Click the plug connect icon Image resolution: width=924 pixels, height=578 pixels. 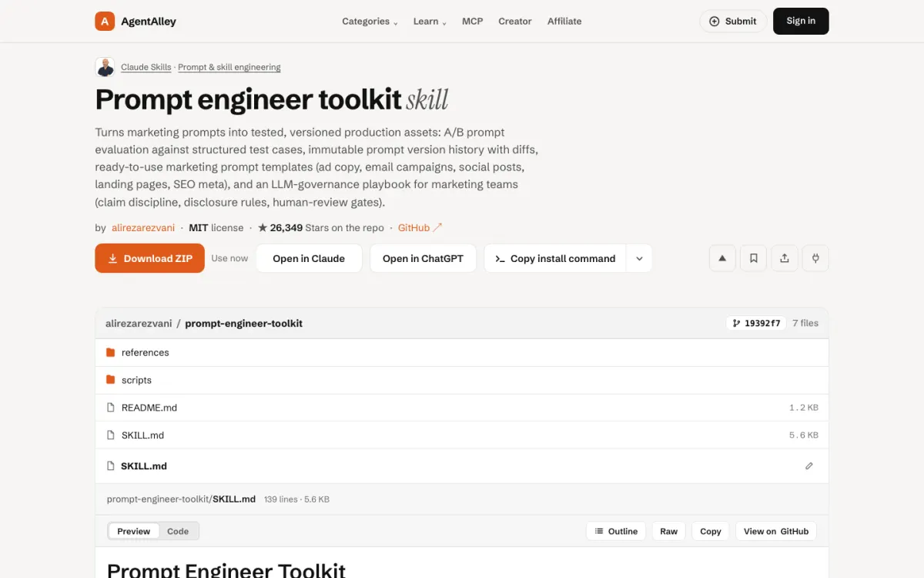[x=815, y=258]
